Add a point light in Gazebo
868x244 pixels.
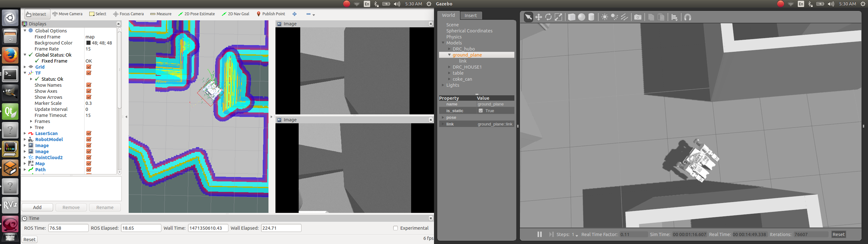tap(605, 17)
